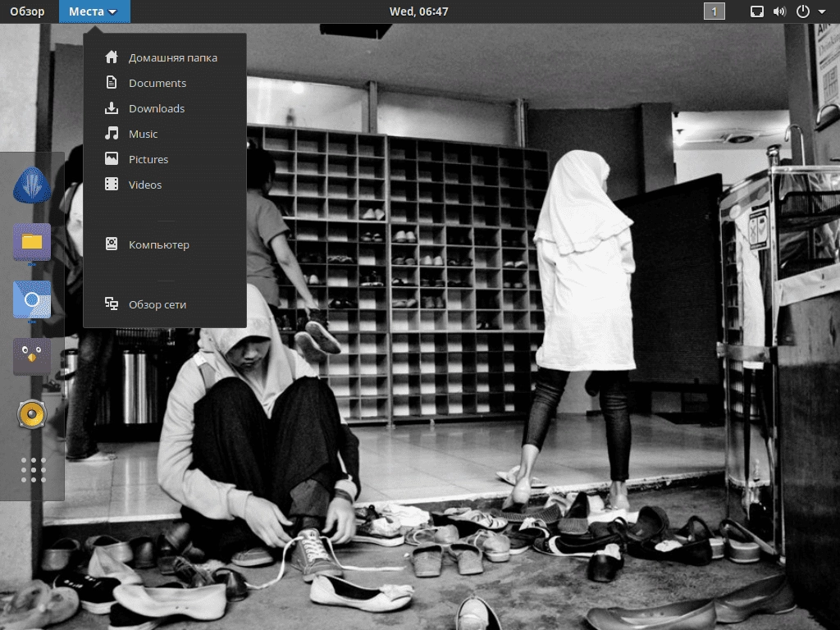This screenshot has height=630, width=840.
Task: Select Компьютер in the places menu
Action: 165,244
